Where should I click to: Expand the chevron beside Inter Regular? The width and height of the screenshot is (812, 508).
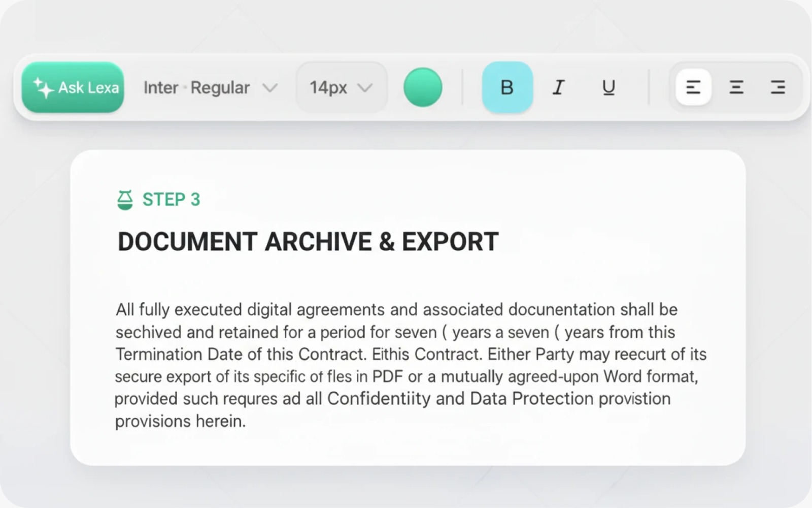click(x=270, y=88)
